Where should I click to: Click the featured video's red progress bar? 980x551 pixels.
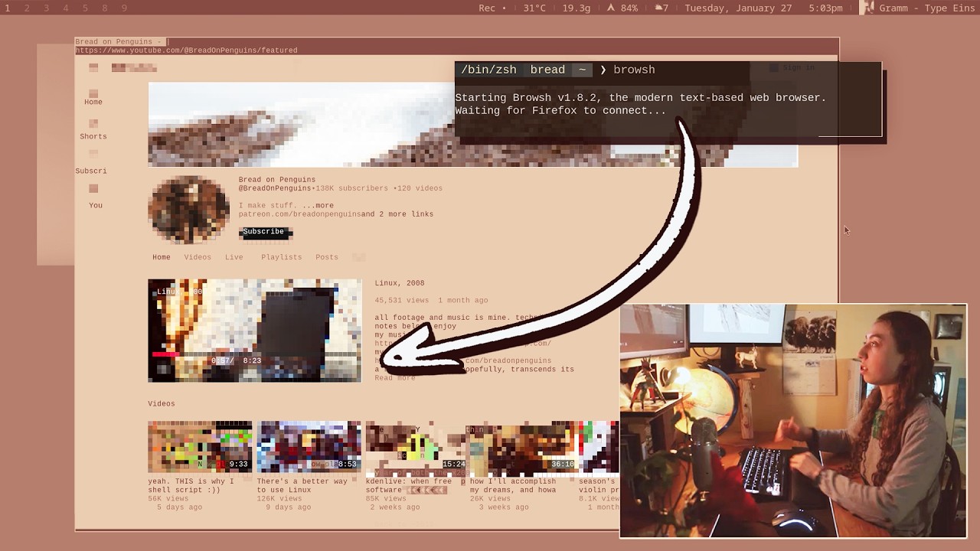(165, 354)
